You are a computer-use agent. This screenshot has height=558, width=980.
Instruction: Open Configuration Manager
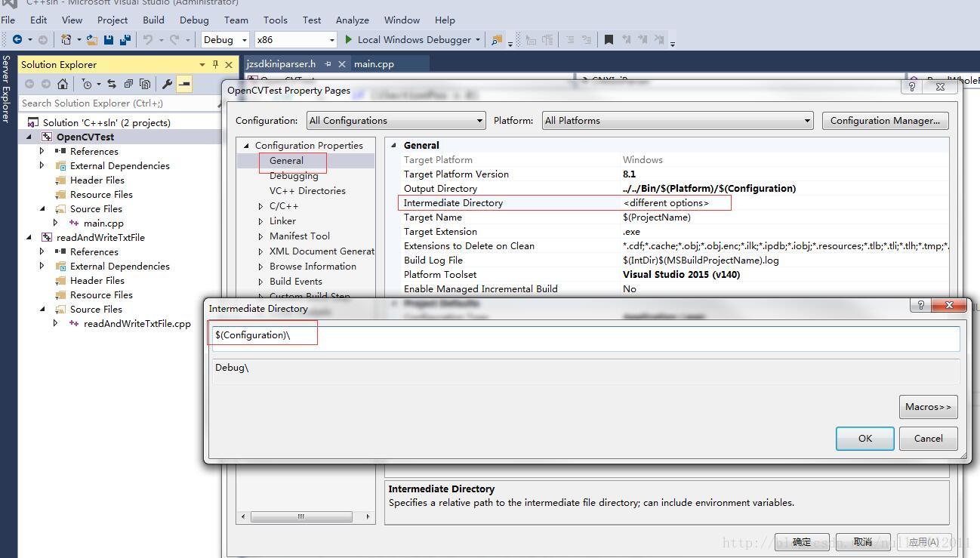(885, 121)
